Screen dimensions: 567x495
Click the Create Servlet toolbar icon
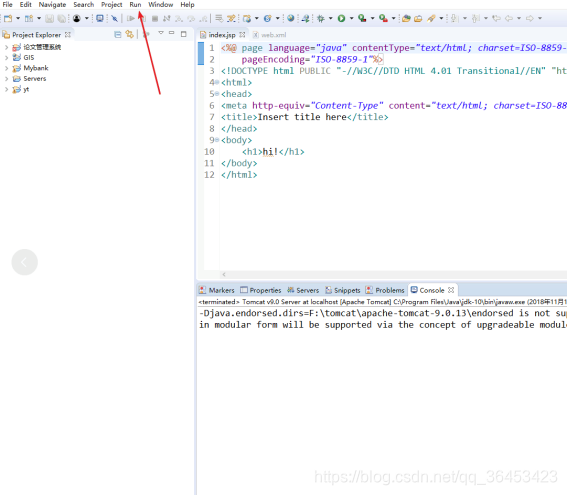pyautogui.click(x=268, y=18)
